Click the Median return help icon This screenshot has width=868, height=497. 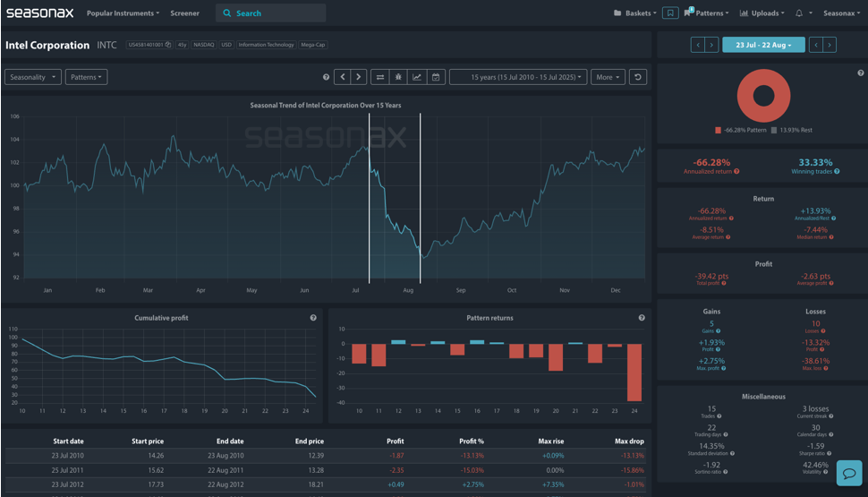831,237
